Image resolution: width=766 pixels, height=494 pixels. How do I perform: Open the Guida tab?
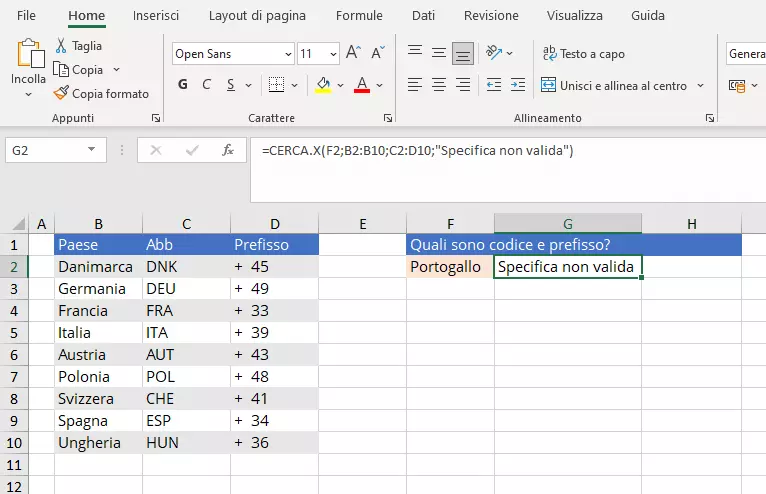pos(648,16)
